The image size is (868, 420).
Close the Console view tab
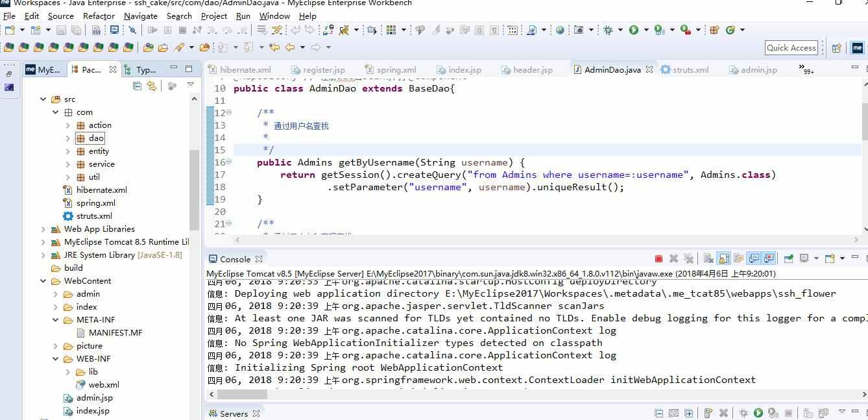(x=259, y=259)
